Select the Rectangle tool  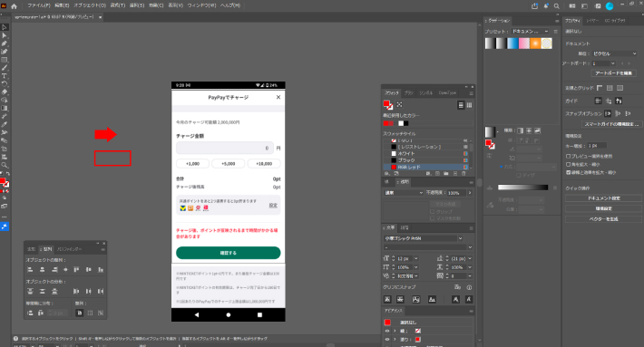point(5,60)
